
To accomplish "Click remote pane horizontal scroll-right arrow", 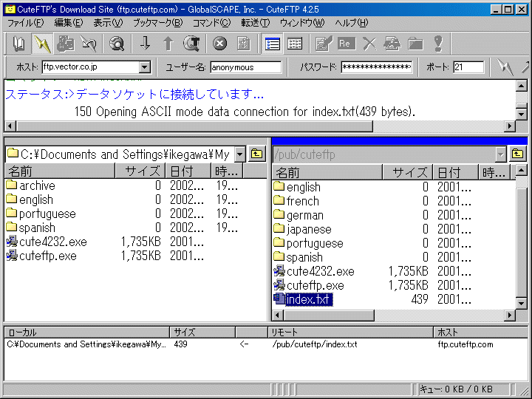I will click(509, 316).
